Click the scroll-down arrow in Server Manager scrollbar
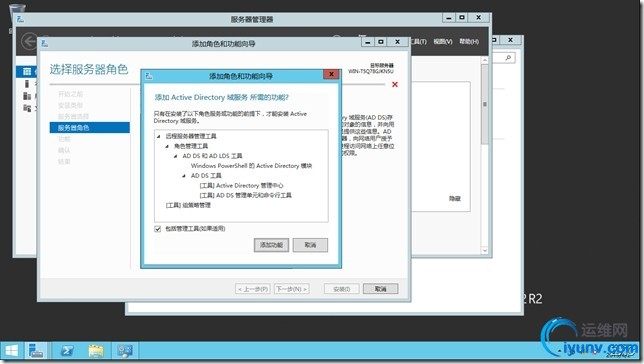Image resolution: width=644 pixels, height=364 pixels. pos(485,250)
